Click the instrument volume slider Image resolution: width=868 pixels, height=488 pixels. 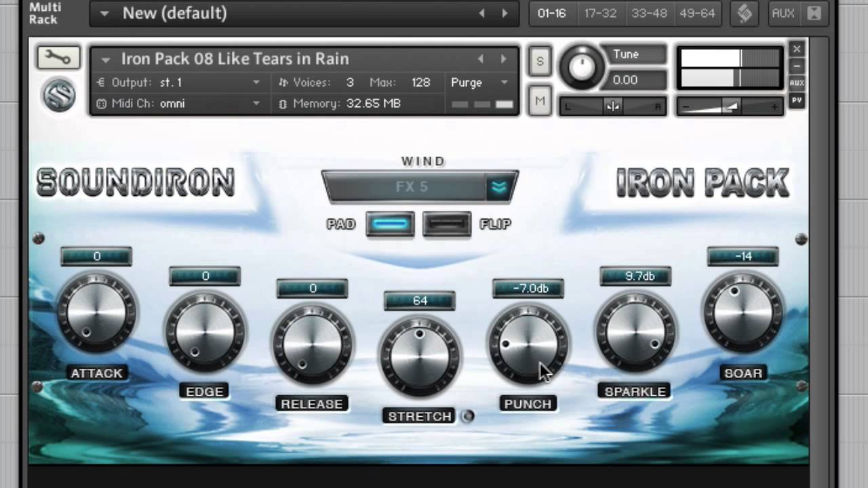click(x=730, y=107)
